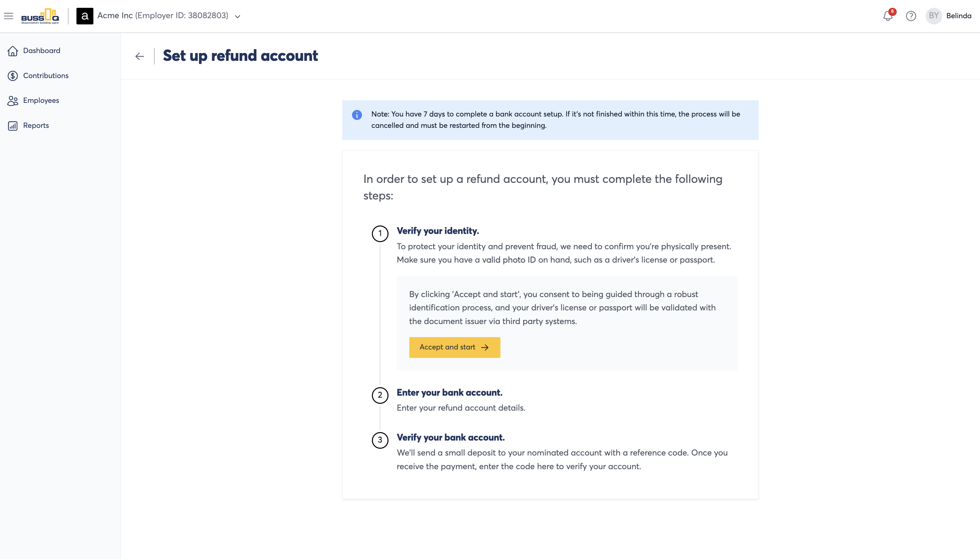Open the hamburger navigation menu

8,16
